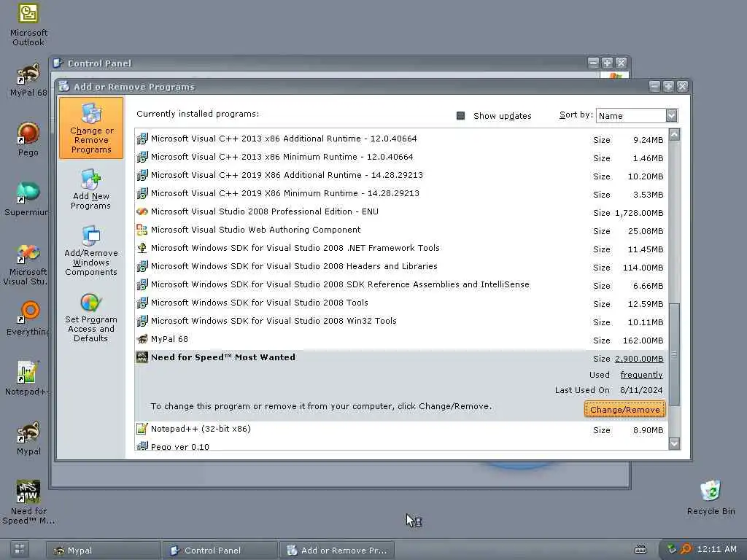
Task: Switch to Control Panel taskbar button
Action: (x=220, y=551)
